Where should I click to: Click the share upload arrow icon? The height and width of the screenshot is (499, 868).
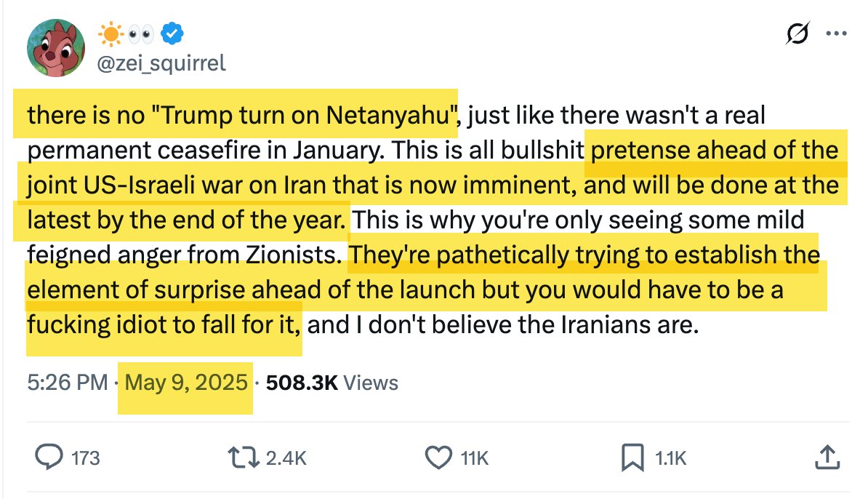click(x=827, y=458)
